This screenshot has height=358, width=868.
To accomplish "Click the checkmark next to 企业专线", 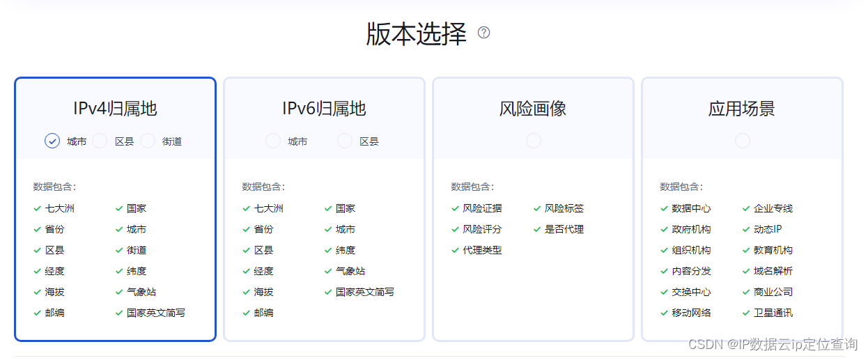I will coord(746,208).
